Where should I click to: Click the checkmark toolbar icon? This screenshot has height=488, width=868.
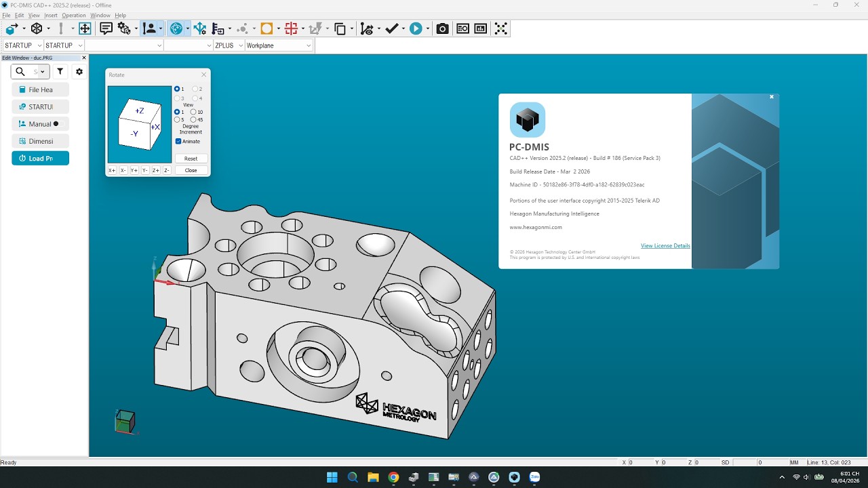point(391,28)
